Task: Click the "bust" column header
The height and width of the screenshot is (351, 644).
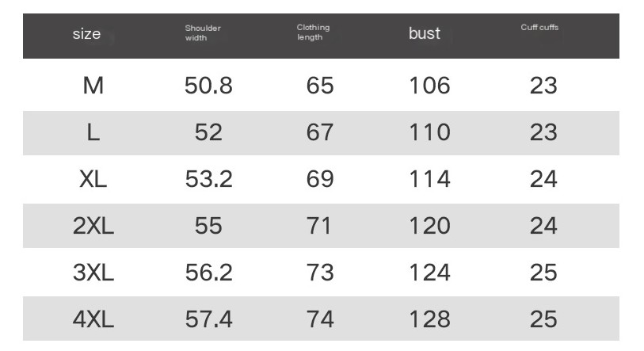Action: pos(425,34)
